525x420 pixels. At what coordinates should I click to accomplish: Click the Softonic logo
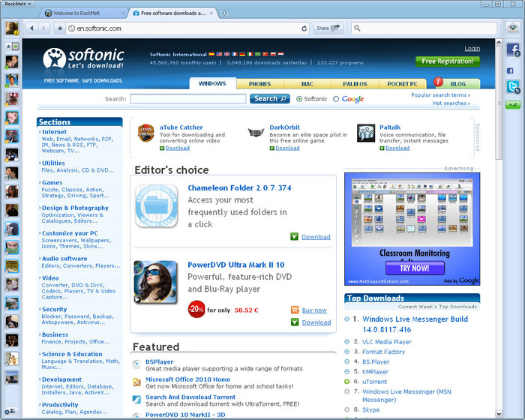(x=83, y=58)
